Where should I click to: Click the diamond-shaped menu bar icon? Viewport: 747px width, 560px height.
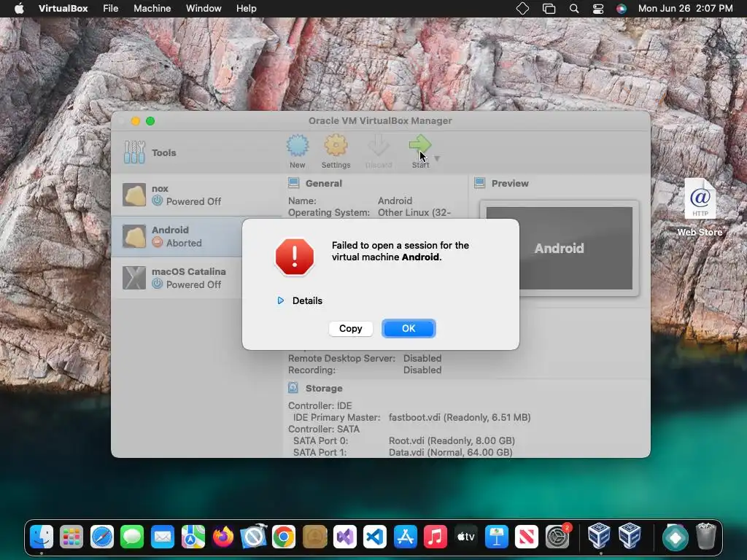[522, 9]
